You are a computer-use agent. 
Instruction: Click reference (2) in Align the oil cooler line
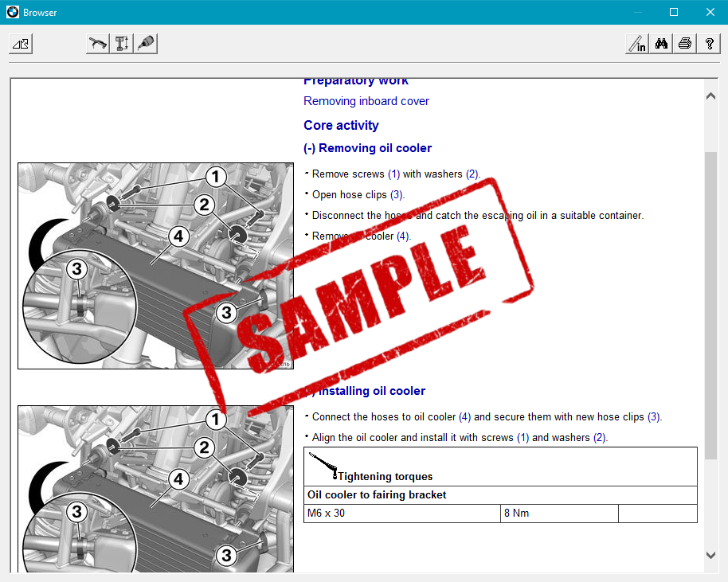click(x=600, y=438)
